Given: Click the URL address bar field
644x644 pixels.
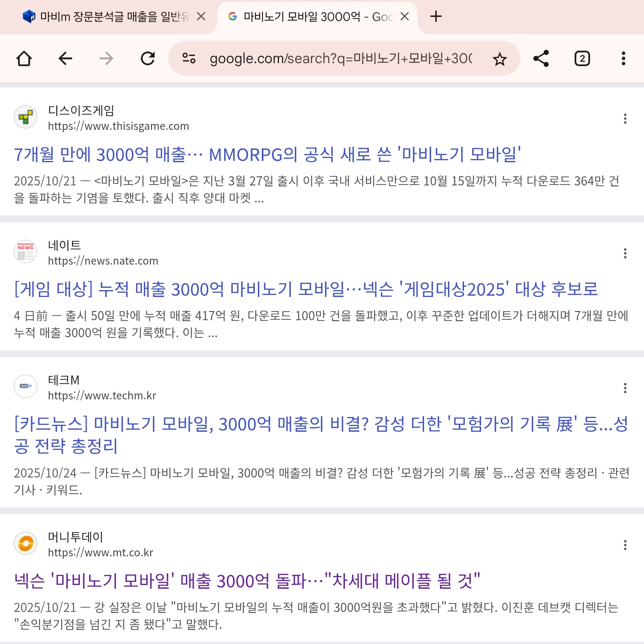Looking at the screenshot, I should coord(340,59).
